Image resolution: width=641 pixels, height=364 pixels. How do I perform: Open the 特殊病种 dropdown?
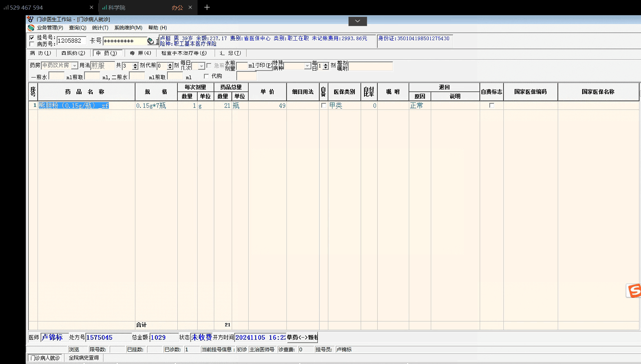point(307,66)
